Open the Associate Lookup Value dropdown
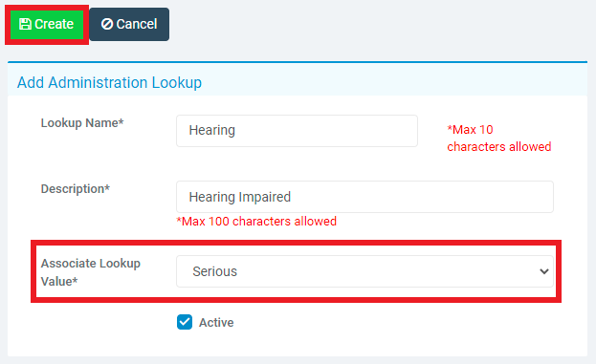This screenshot has height=364, width=596. pos(364,271)
